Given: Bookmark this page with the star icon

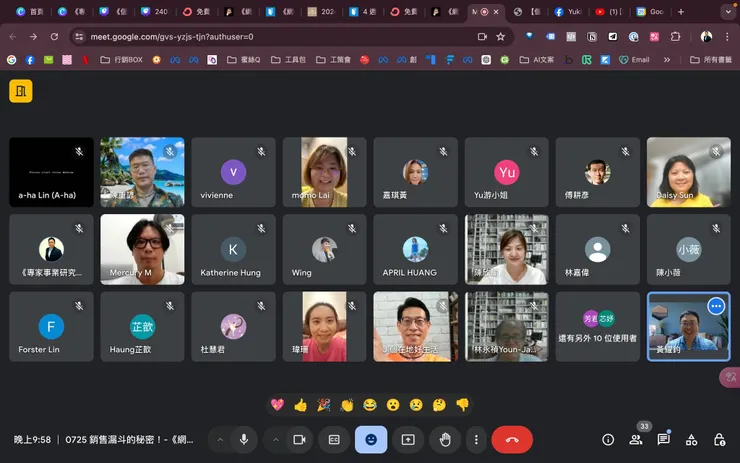Looking at the screenshot, I should (x=501, y=36).
